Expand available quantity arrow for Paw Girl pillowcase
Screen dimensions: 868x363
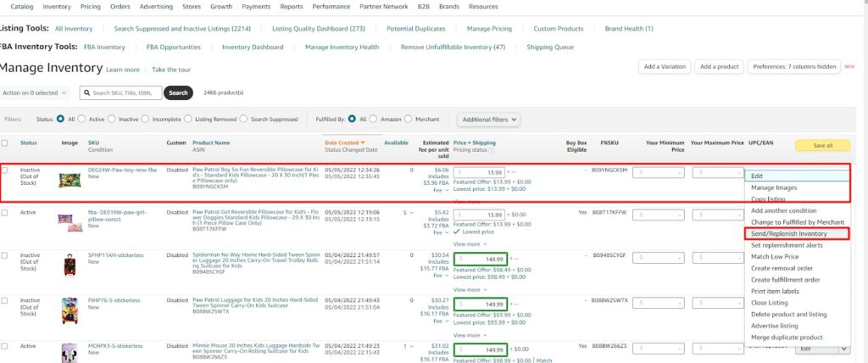(412, 213)
